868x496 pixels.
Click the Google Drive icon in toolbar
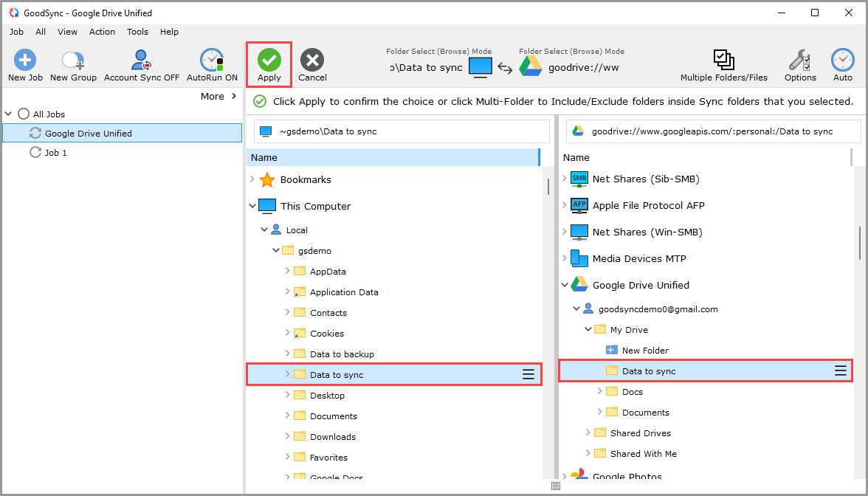(530, 67)
